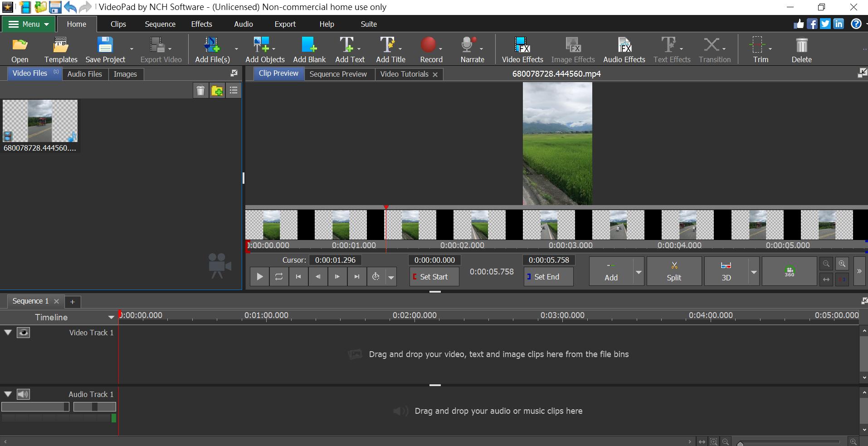
Task: Add a new sequence with the plus tab
Action: pos(72,301)
